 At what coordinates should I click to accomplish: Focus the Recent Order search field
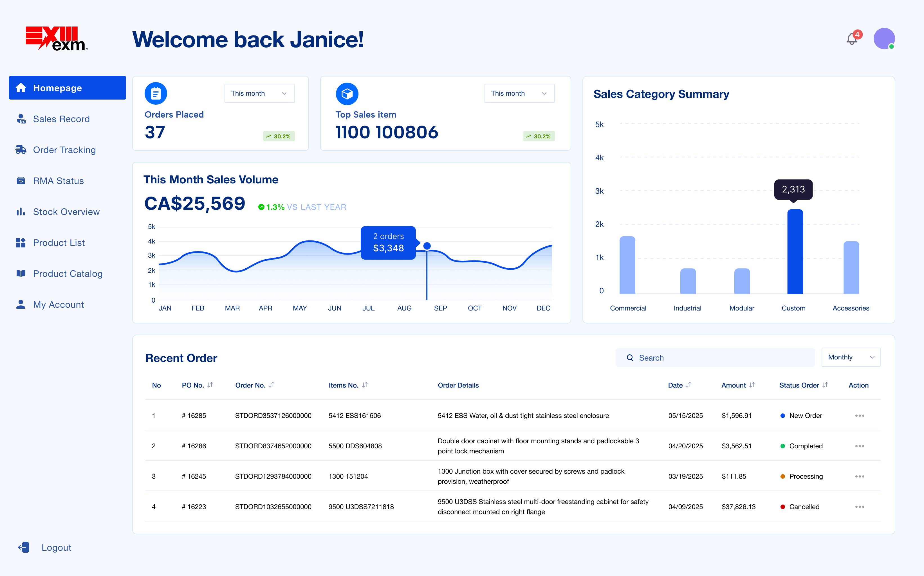pos(715,358)
